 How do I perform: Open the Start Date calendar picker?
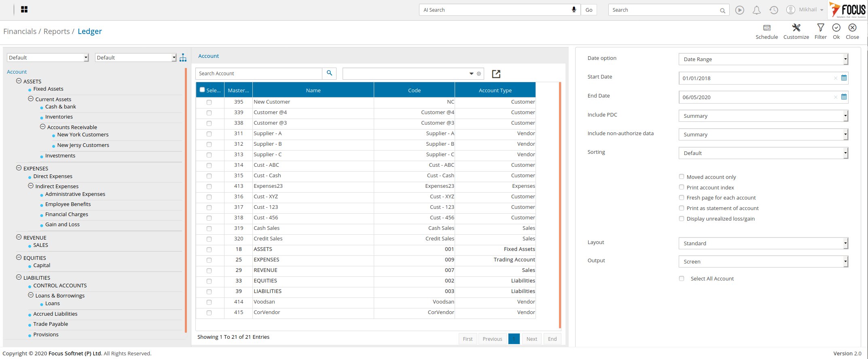[844, 78]
